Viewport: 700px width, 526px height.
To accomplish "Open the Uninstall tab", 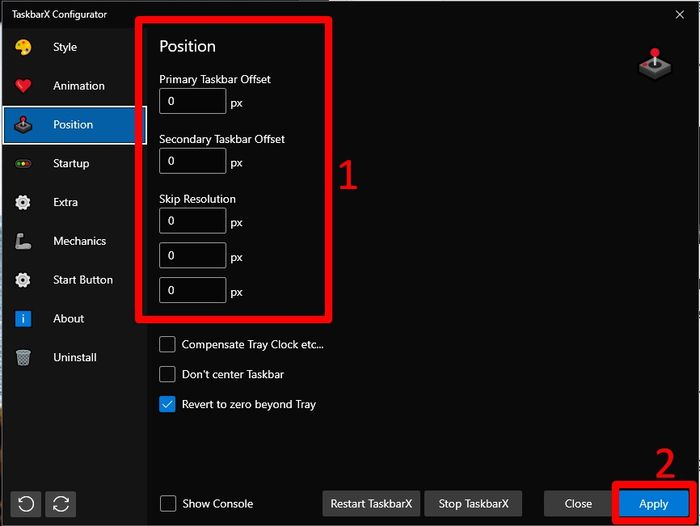I will [x=74, y=358].
